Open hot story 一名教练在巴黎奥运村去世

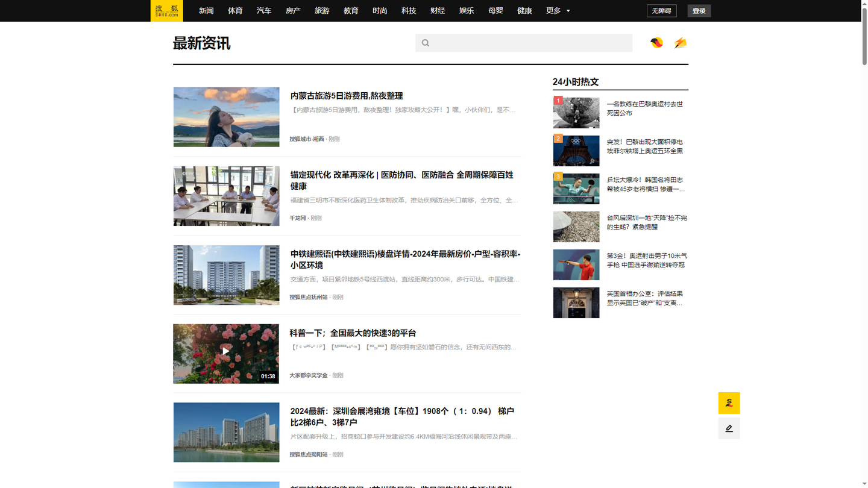[645, 108]
